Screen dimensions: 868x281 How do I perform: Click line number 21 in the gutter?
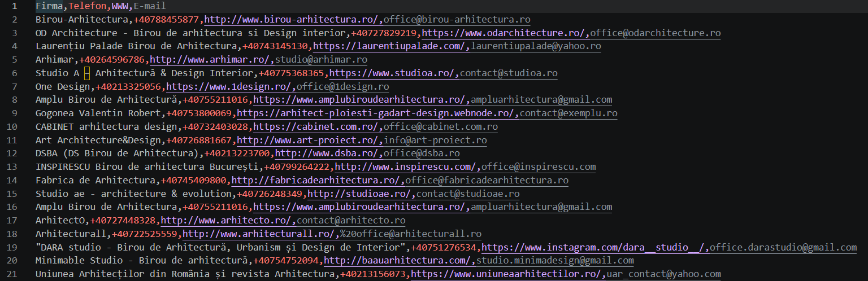click(11, 274)
